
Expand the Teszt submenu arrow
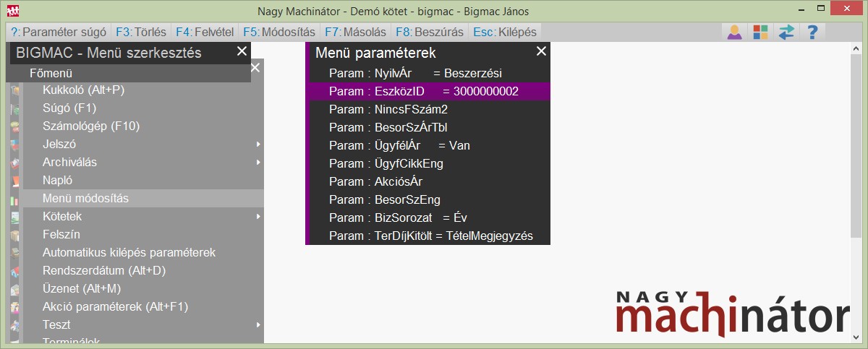pyautogui.click(x=258, y=325)
